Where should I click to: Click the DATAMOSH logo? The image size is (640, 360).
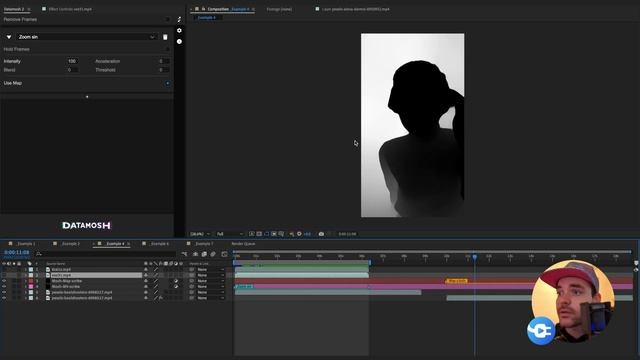pyautogui.click(x=87, y=225)
